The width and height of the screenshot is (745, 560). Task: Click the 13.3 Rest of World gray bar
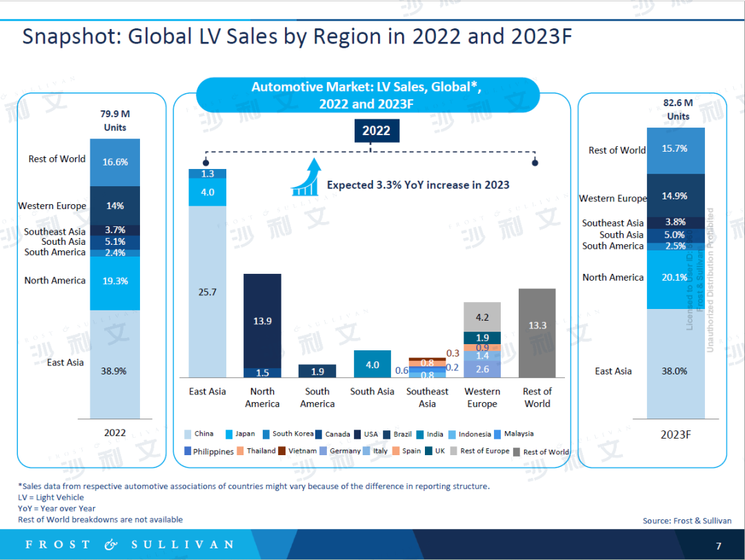tap(537, 332)
